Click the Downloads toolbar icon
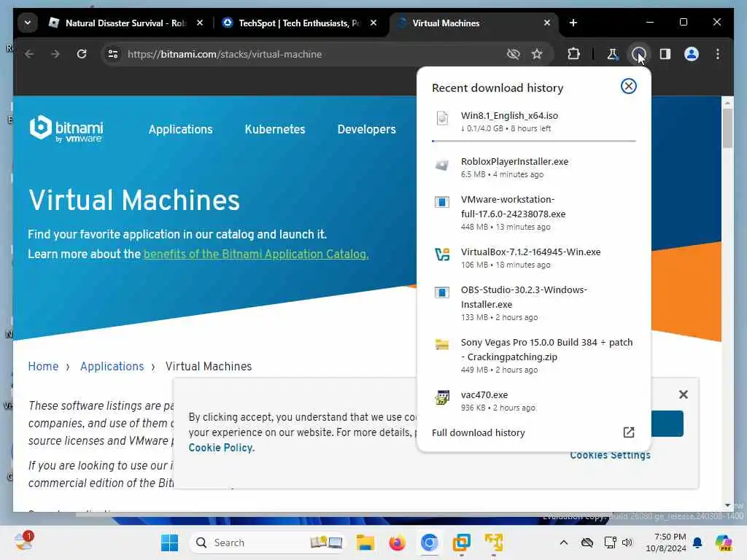The height and width of the screenshot is (560, 747). pyautogui.click(x=638, y=54)
